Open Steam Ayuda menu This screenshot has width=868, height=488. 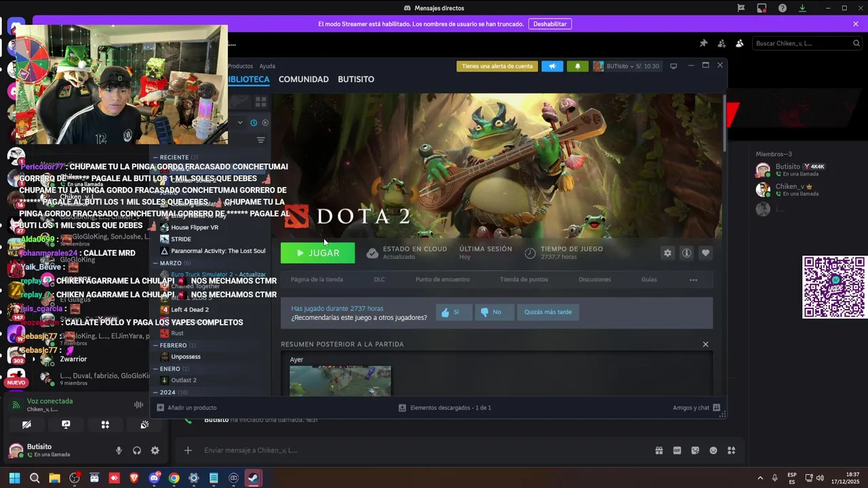click(267, 66)
